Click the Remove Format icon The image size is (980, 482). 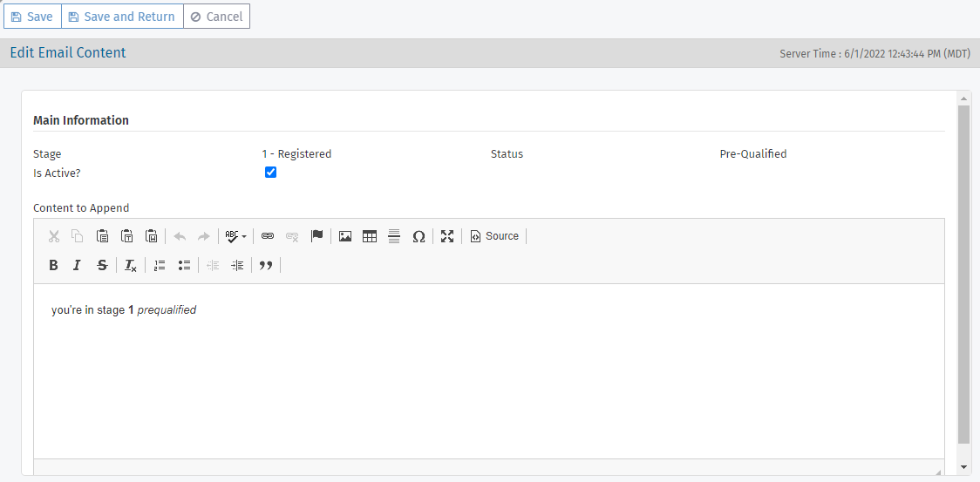pyautogui.click(x=130, y=265)
